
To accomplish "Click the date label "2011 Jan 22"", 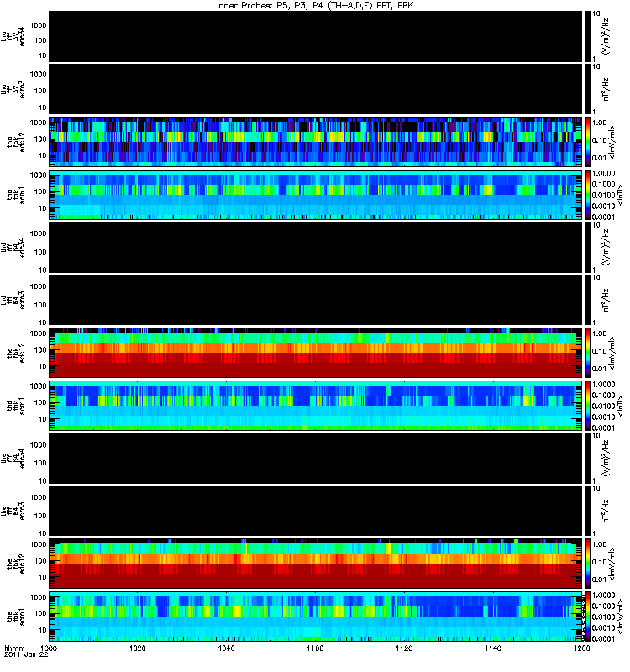I will click(x=26, y=654).
